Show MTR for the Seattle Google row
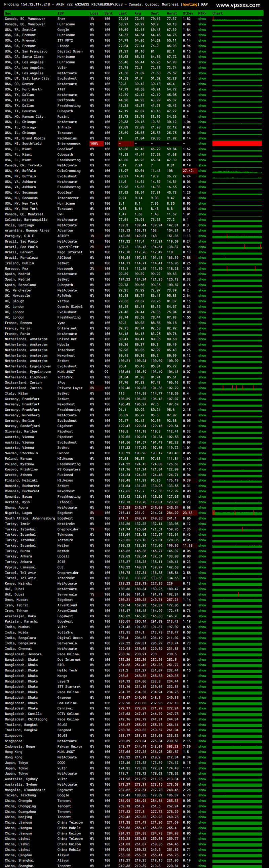This screenshot has height=868, width=269. pyautogui.click(x=202, y=30)
